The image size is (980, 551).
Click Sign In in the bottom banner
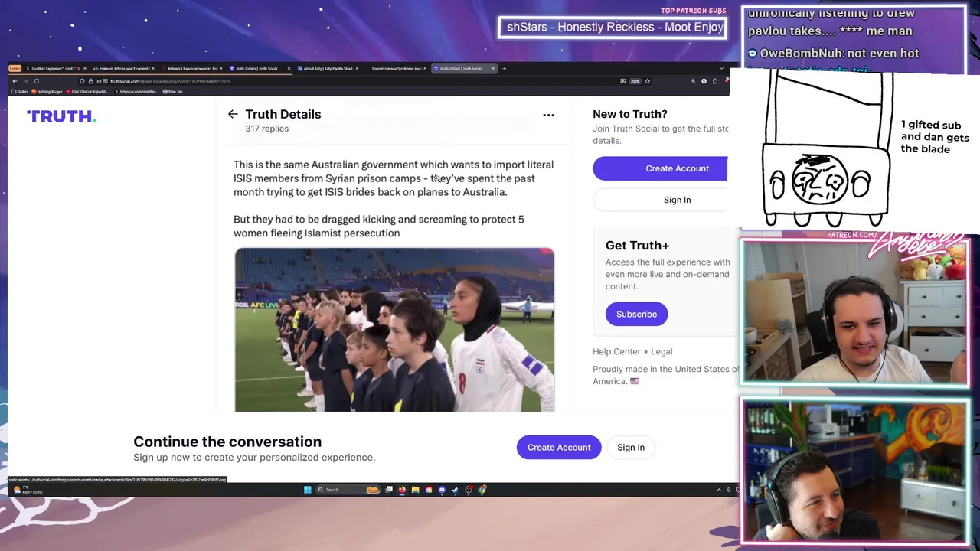pos(631,448)
